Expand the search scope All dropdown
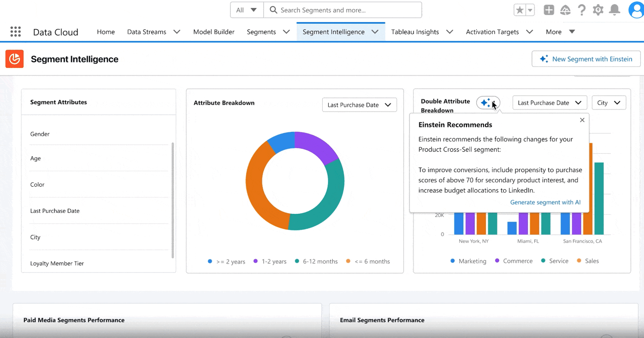This screenshot has height=338, width=644. click(x=247, y=10)
